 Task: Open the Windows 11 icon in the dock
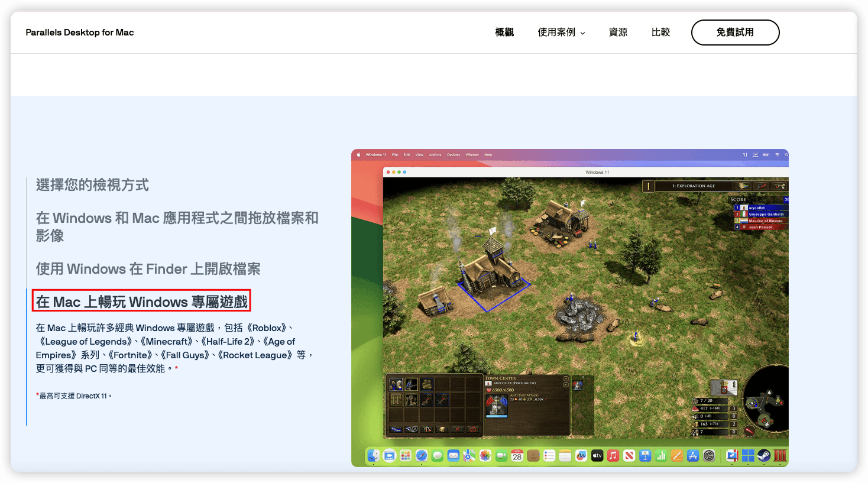(x=748, y=456)
